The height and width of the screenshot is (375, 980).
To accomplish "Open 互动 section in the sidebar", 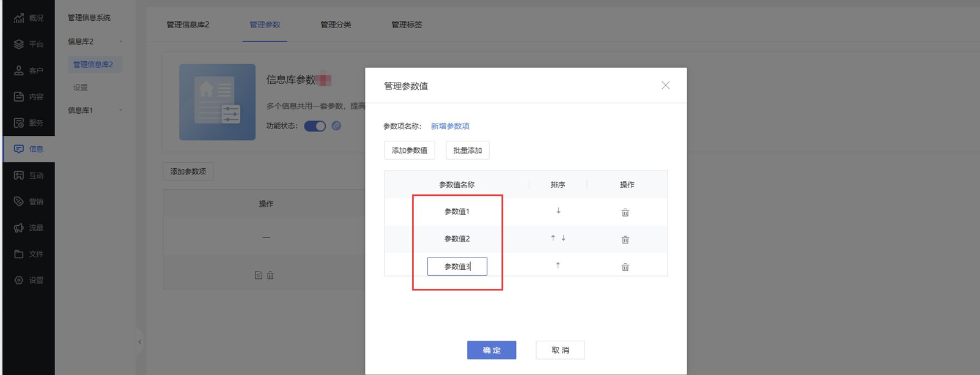I will coord(29,175).
